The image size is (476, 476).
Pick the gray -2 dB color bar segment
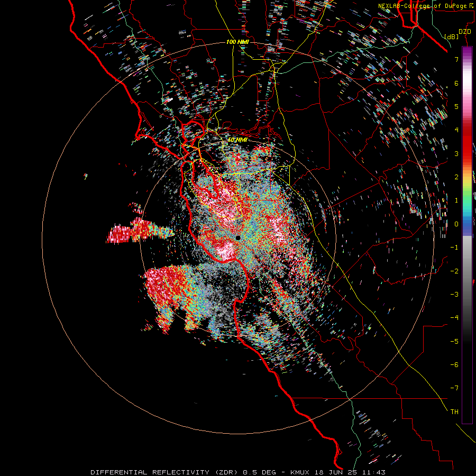pyautogui.click(x=467, y=271)
